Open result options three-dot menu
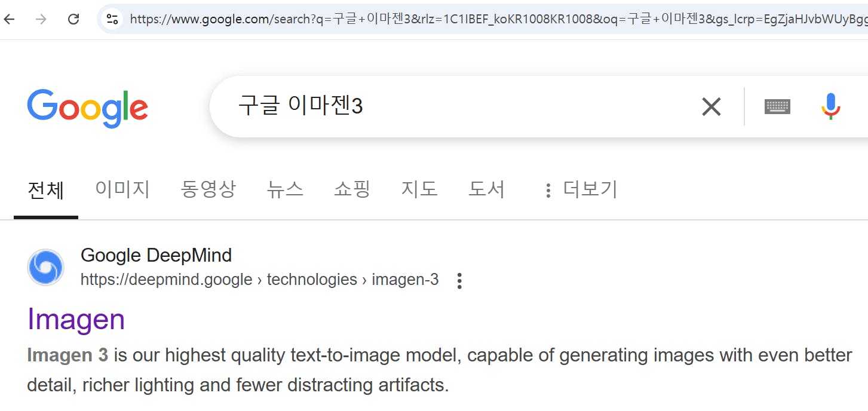 pyautogui.click(x=459, y=280)
